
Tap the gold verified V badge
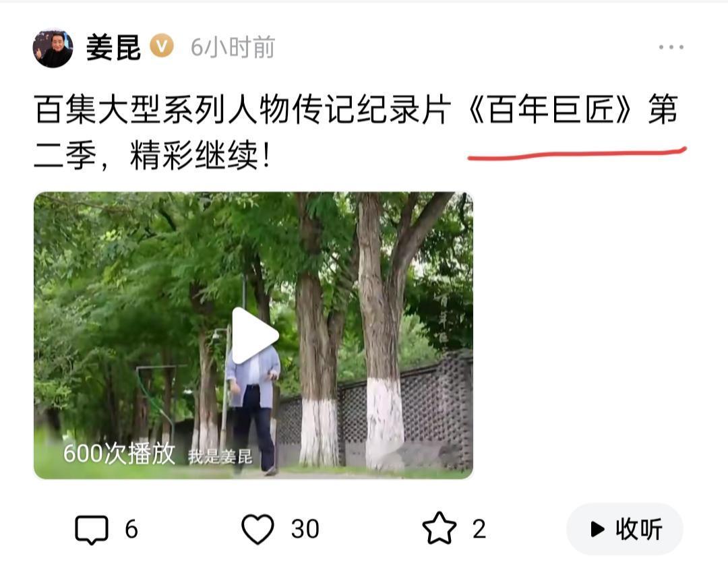tap(162, 47)
